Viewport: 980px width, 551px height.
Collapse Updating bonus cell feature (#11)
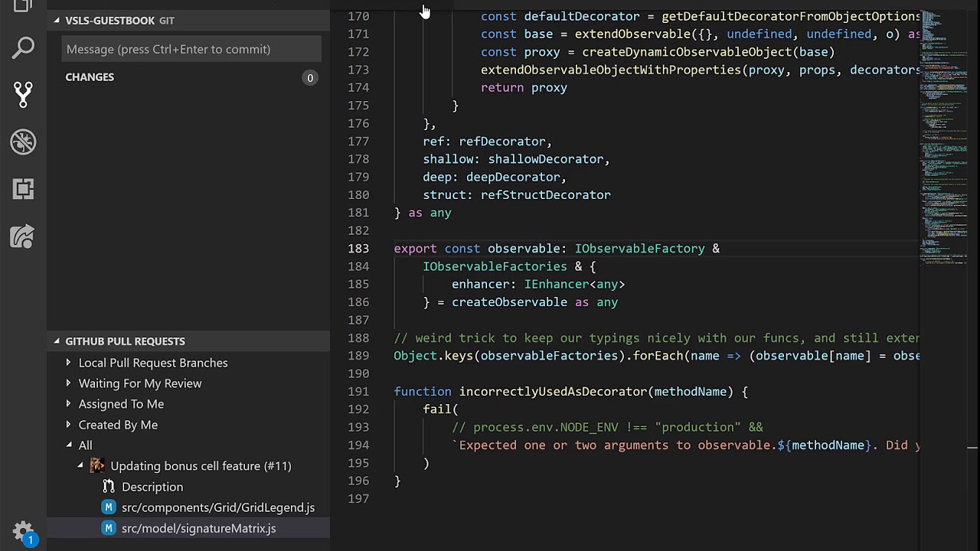coord(80,466)
